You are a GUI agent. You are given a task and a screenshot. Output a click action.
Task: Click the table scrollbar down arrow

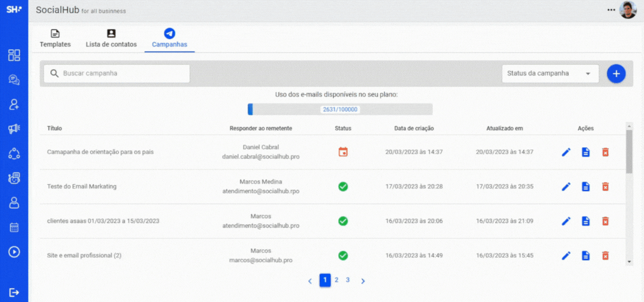pos(629,262)
